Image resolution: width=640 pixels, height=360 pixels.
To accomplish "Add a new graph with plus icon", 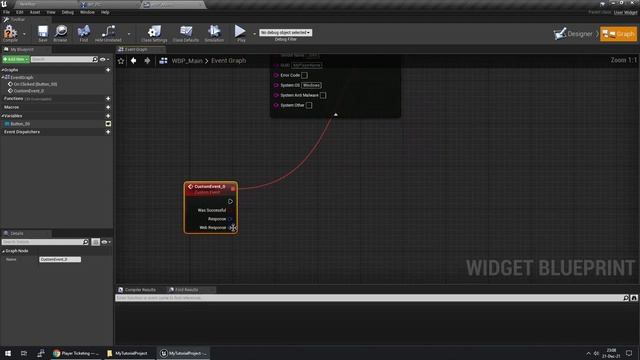I will click(108, 70).
